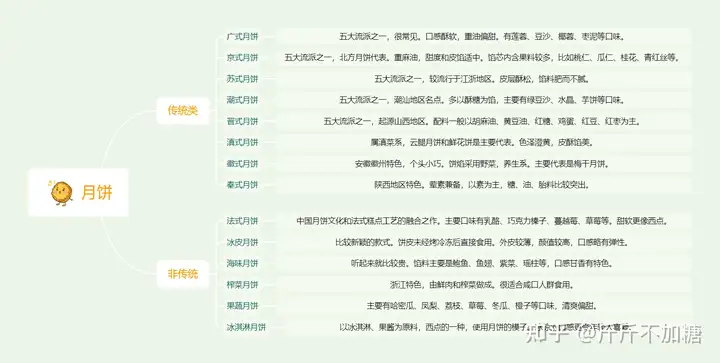
Task: Click the 京式月饼 node
Action: (242, 58)
